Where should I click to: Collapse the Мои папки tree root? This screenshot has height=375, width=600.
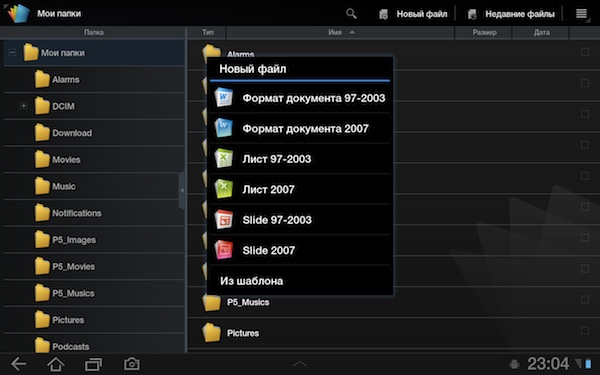(12, 52)
